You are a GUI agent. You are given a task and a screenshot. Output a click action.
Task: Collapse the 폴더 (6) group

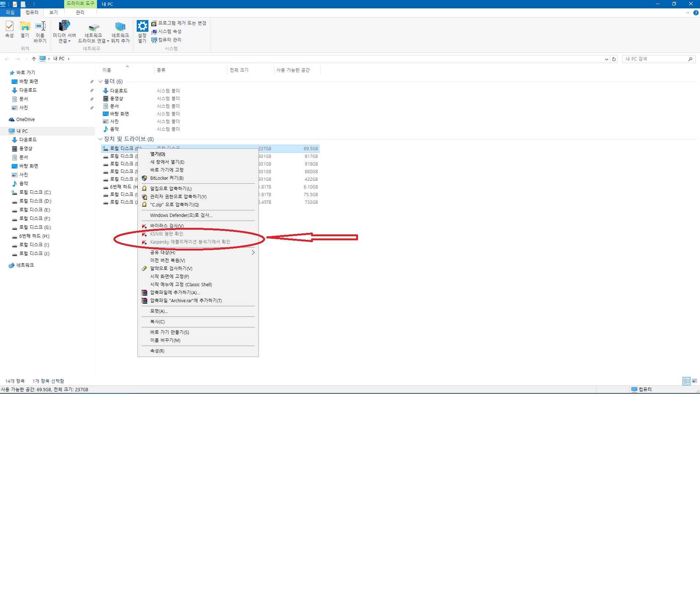coord(100,82)
